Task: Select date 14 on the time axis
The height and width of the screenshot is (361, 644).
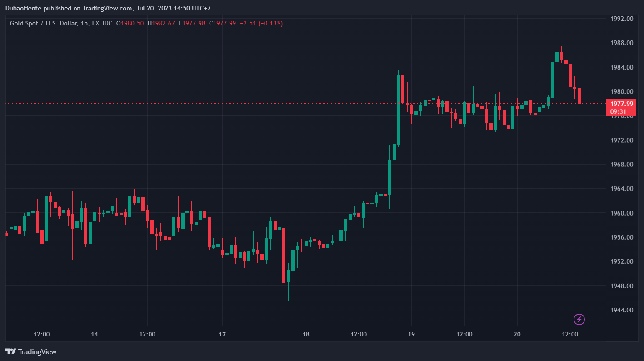Action: click(95, 334)
